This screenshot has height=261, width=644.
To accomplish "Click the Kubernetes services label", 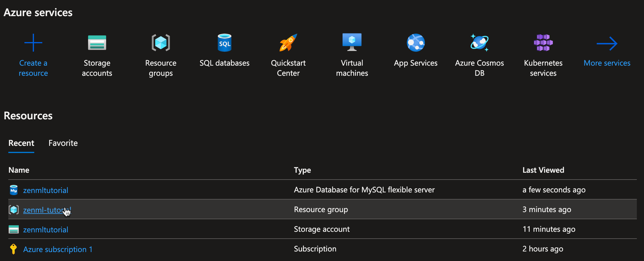I will [543, 68].
